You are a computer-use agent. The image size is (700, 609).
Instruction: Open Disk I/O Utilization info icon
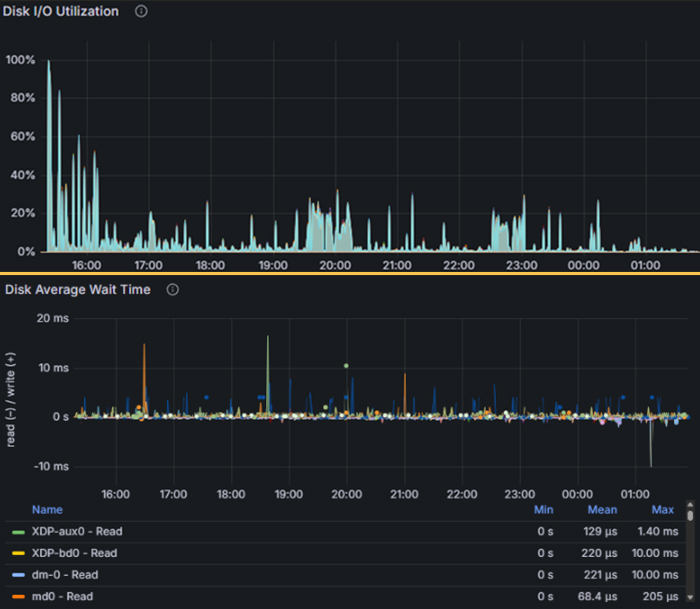pos(141,11)
